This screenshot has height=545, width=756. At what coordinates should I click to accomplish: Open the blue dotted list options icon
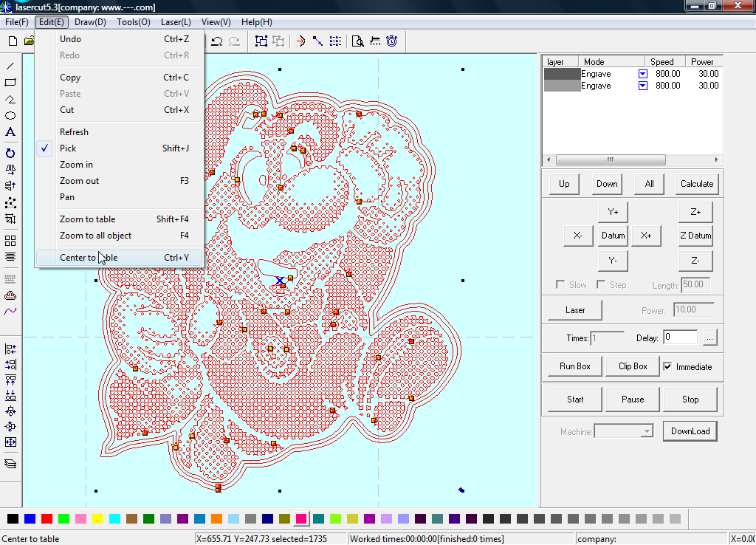[x=336, y=41]
